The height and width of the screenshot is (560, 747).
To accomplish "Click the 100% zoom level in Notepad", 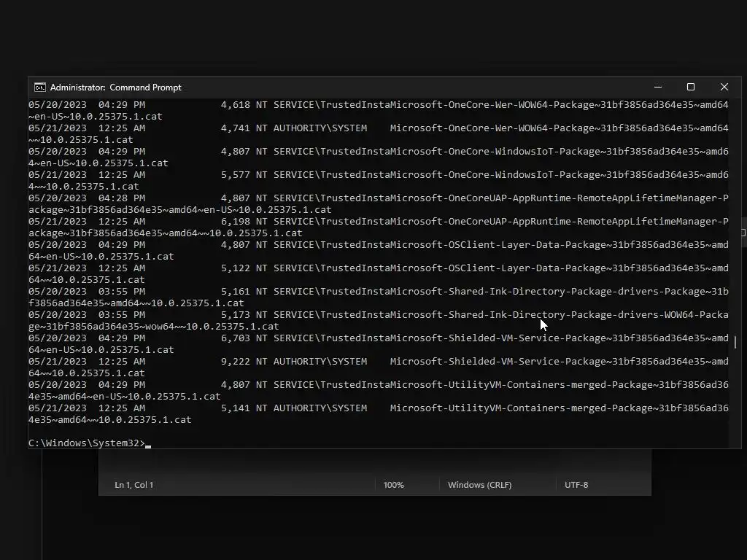I will point(393,485).
